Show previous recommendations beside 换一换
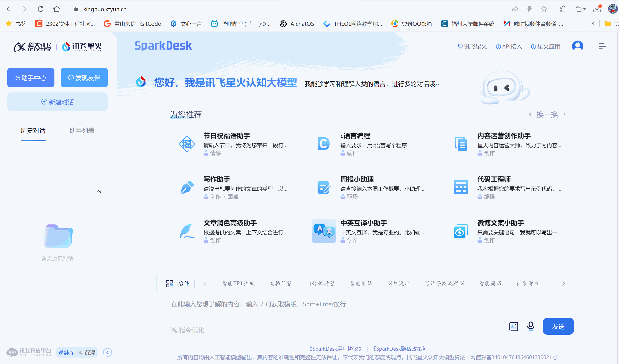This screenshot has width=619, height=364. [x=530, y=114]
